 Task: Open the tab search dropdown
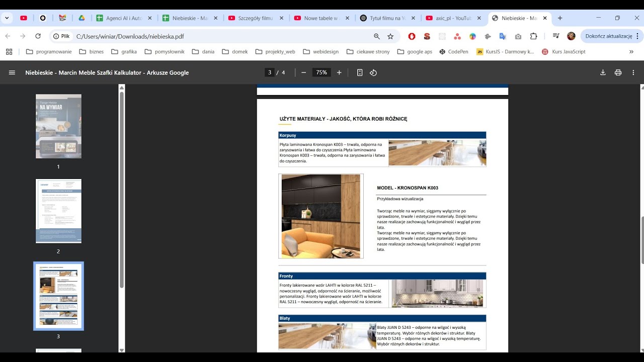7,18
